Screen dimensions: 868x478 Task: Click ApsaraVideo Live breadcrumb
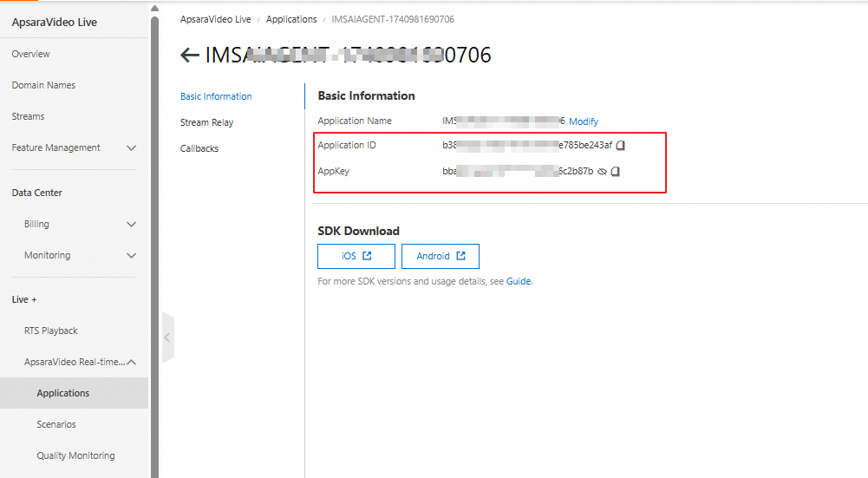coord(215,19)
